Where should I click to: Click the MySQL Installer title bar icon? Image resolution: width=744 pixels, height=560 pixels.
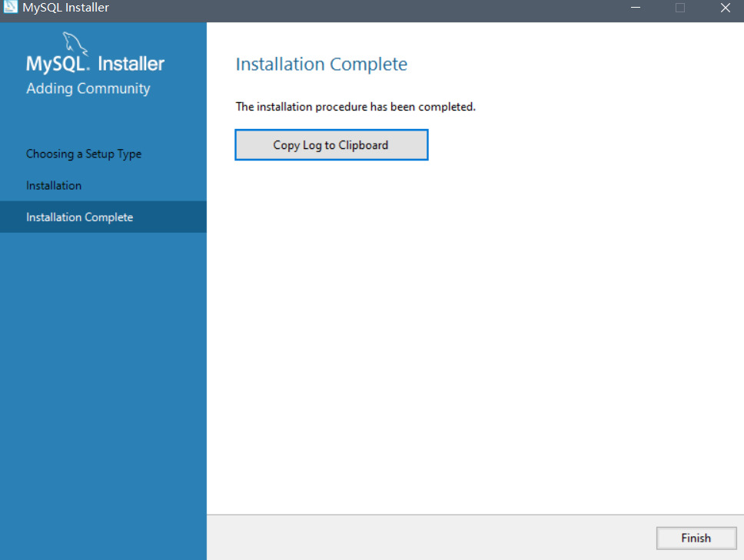pos(11,7)
